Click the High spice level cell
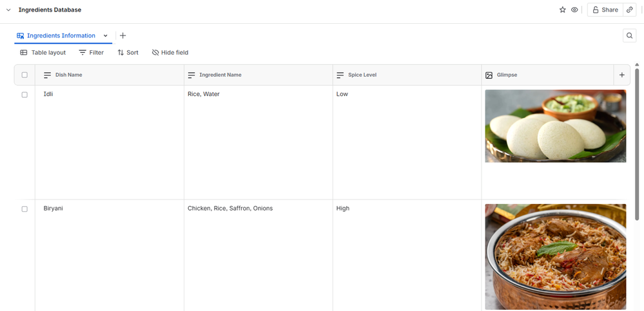This screenshot has width=644, height=311. coord(407,255)
